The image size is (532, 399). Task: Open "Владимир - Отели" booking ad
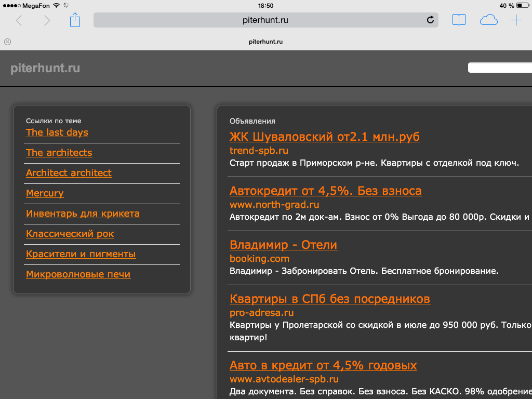pyautogui.click(x=283, y=245)
